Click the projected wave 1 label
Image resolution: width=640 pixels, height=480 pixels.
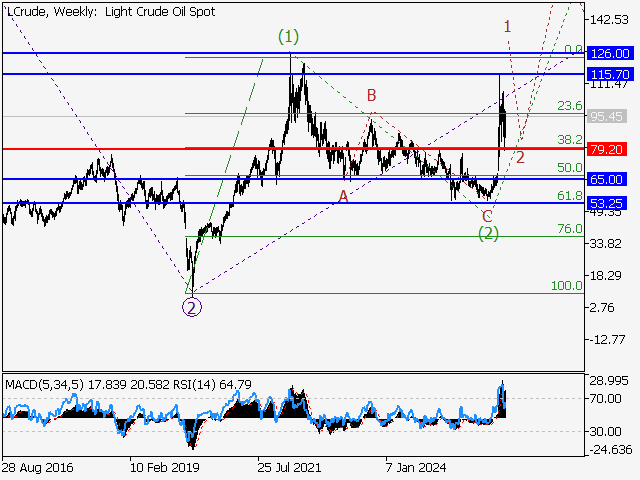tap(508, 26)
